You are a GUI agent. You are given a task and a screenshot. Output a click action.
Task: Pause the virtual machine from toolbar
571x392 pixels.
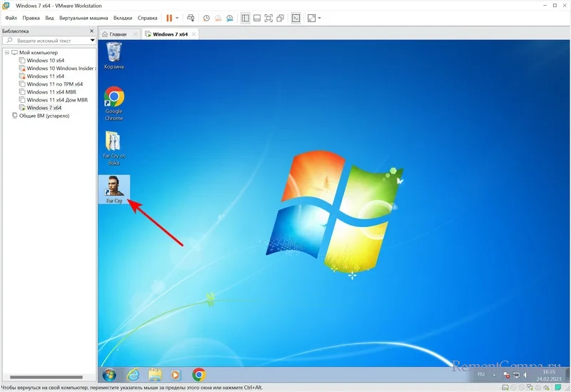pyautogui.click(x=169, y=18)
